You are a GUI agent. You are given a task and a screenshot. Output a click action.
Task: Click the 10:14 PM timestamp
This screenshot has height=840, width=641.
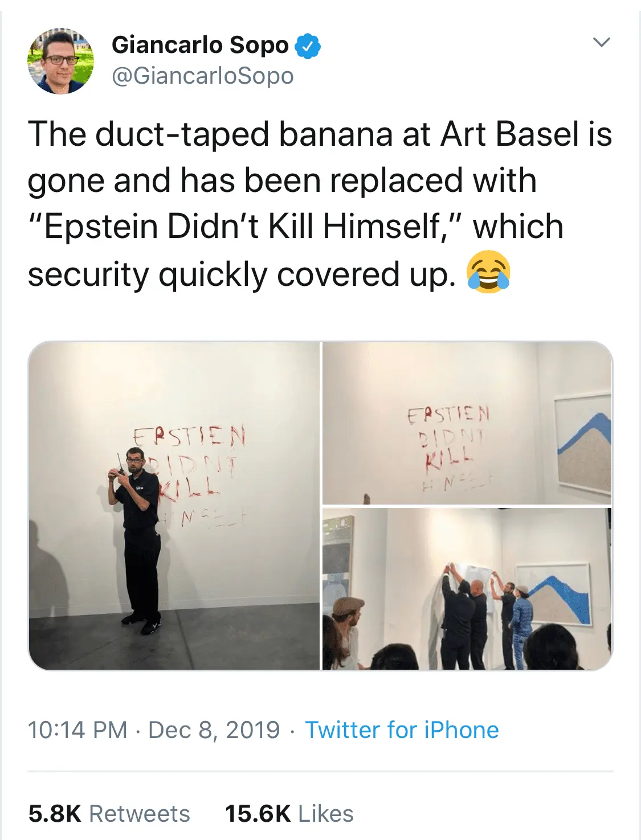tap(77, 730)
